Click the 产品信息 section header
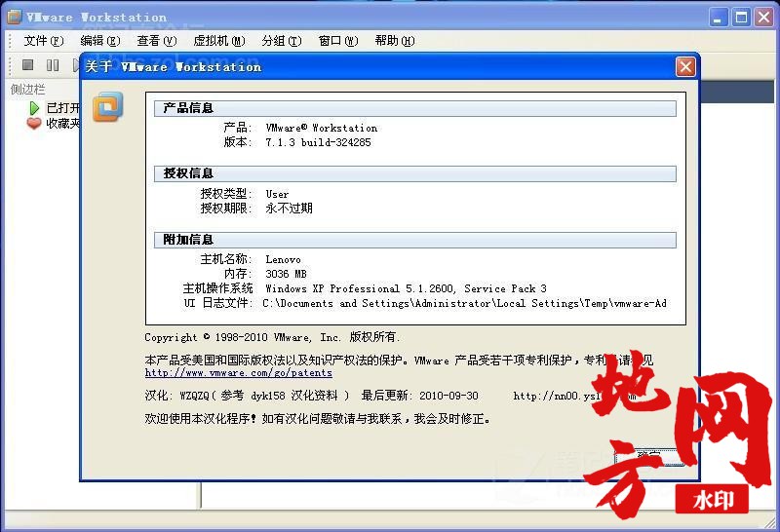Image resolution: width=780 pixels, height=532 pixels. [415, 108]
